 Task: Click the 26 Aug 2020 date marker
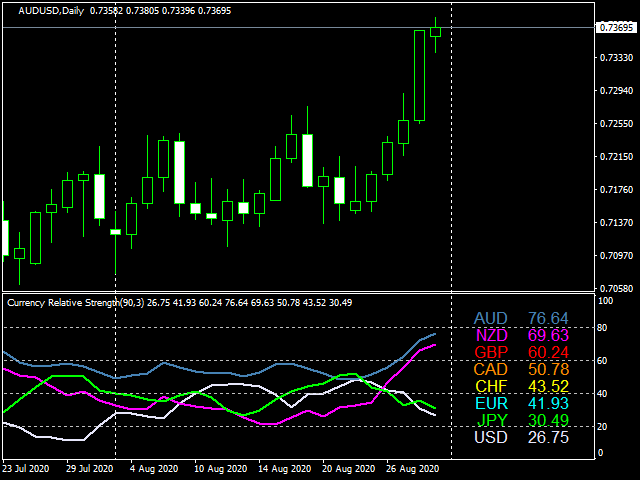coord(410,468)
